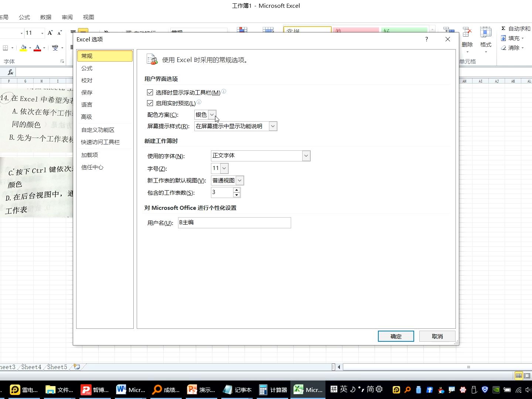Click the NVIDIA icon in system tray
Image resolution: width=532 pixels, height=399 pixels.
[x=496, y=390]
